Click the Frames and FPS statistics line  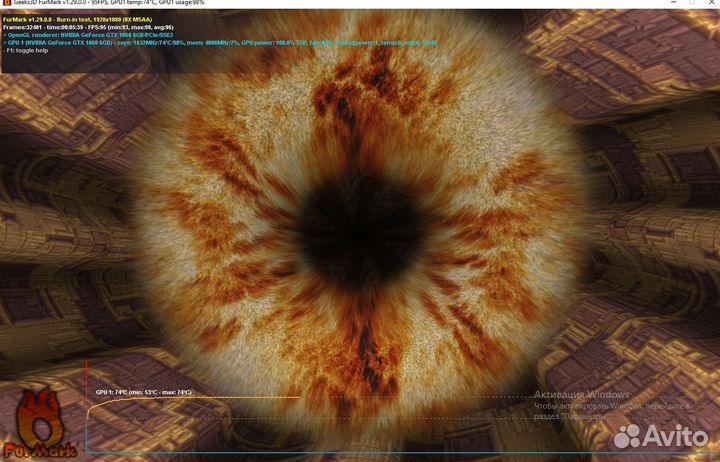point(88,28)
